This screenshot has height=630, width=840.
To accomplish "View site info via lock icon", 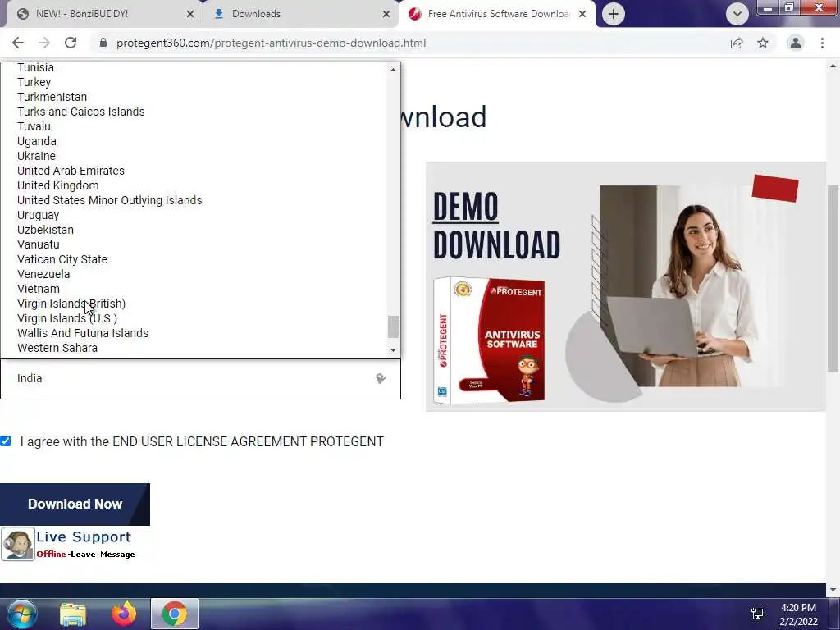I will [103, 43].
